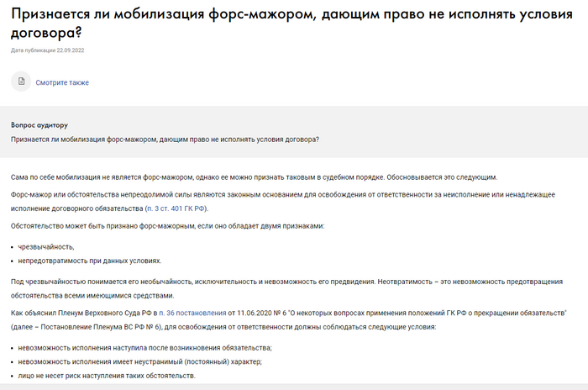588x390 pixels.
Task: Click the paragraph starting Как объяснил Пленум
Action: tap(289, 320)
